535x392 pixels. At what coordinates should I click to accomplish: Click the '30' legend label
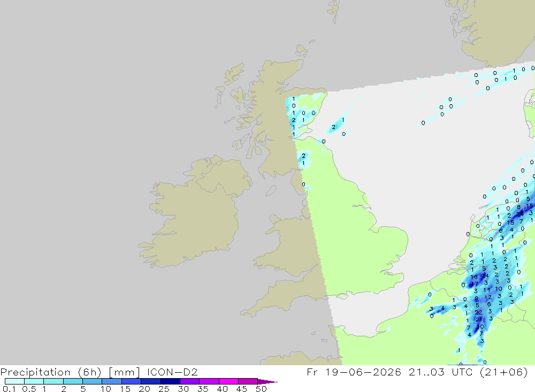coord(183,389)
